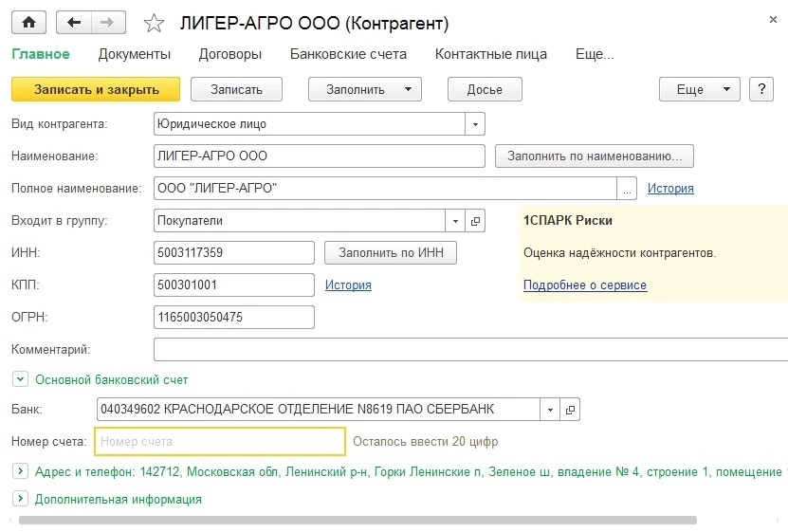
Task: Open the Подробнее о сервисе link
Action: 585,284
